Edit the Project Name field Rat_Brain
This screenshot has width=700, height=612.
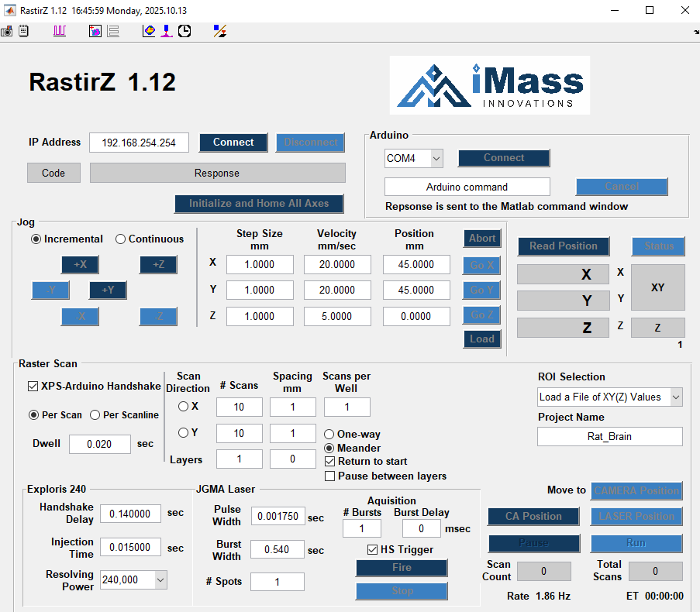pyautogui.click(x=609, y=436)
